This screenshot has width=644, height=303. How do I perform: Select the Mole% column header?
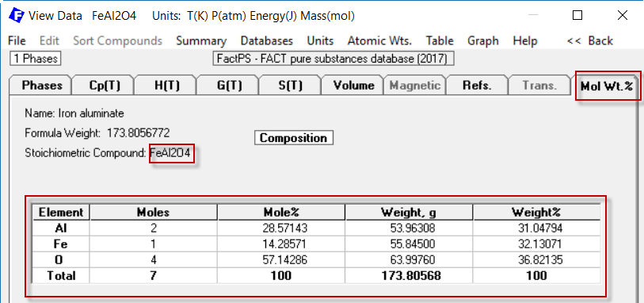[x=281, y=213]
